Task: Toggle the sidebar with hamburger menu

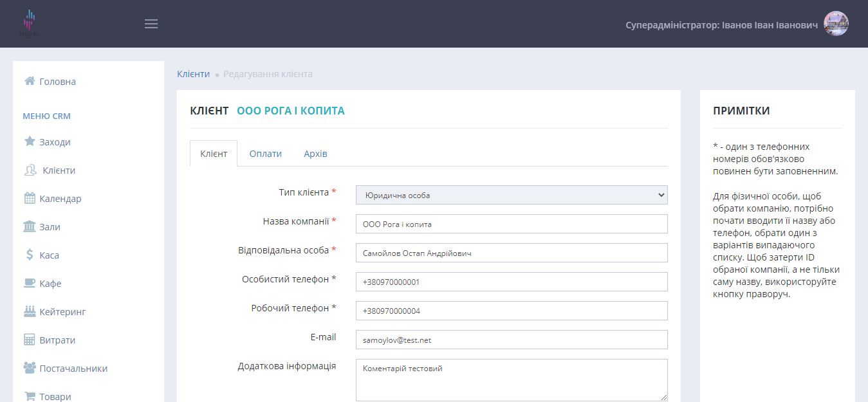Action: [151, 24]
